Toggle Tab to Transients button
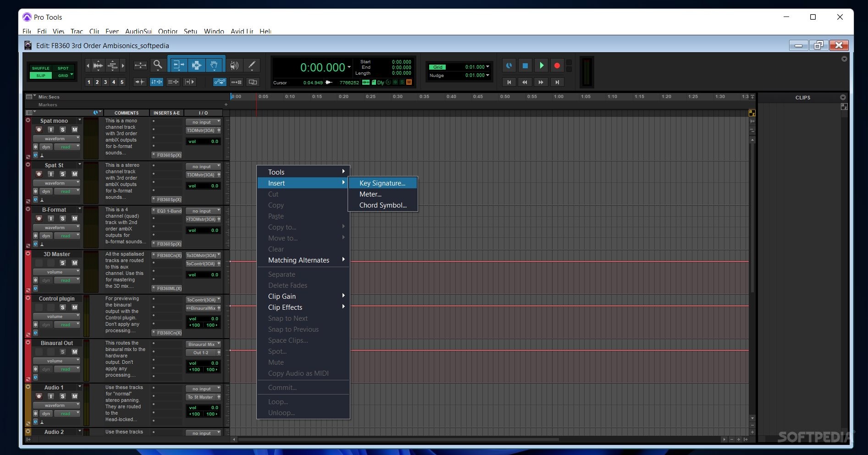This screenshot has height=455, width=868. 139,82
